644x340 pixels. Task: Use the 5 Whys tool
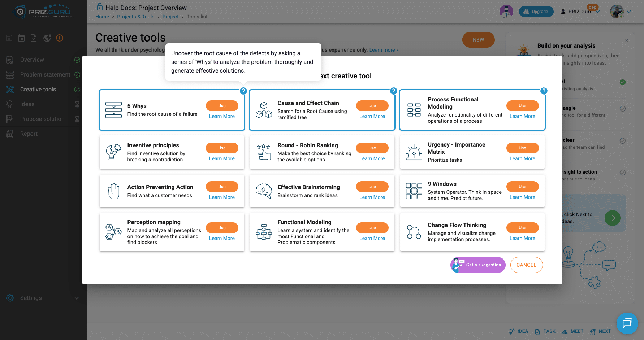pos(222,106)
